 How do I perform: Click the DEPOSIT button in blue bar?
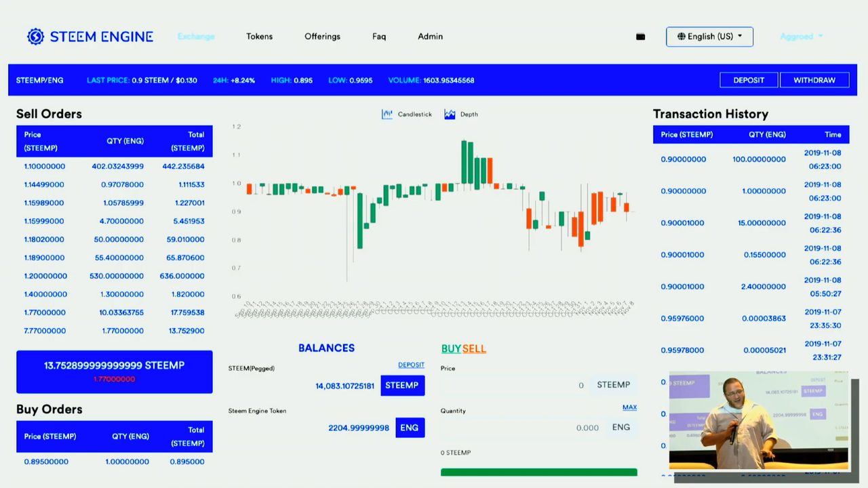point(749,80)
